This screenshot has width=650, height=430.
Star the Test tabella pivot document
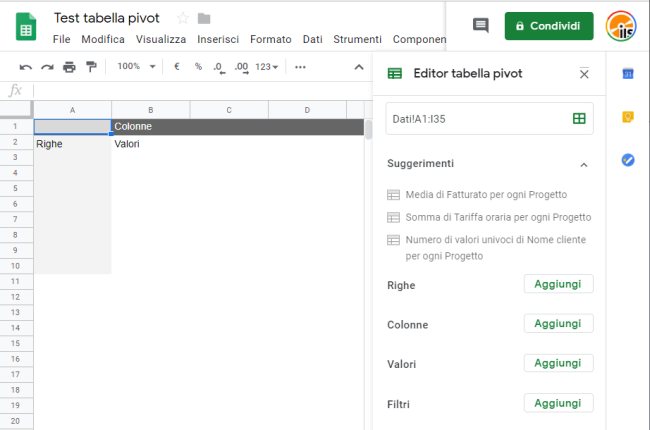[183, 18]
